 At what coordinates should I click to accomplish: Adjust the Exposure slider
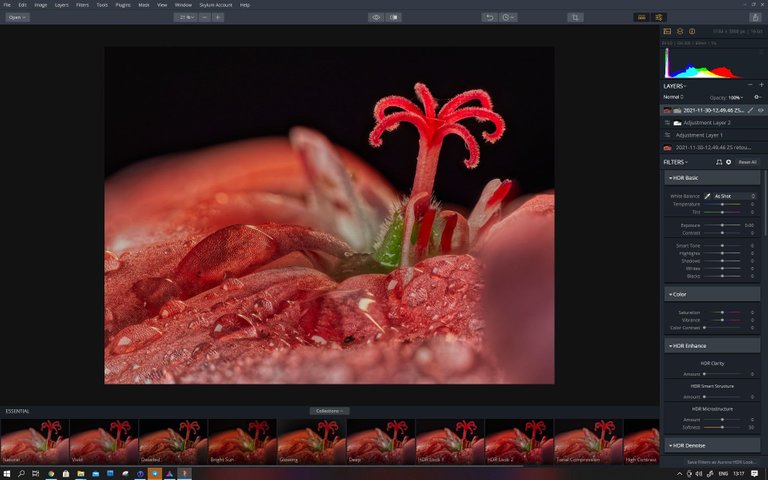[x=722, y=225]
